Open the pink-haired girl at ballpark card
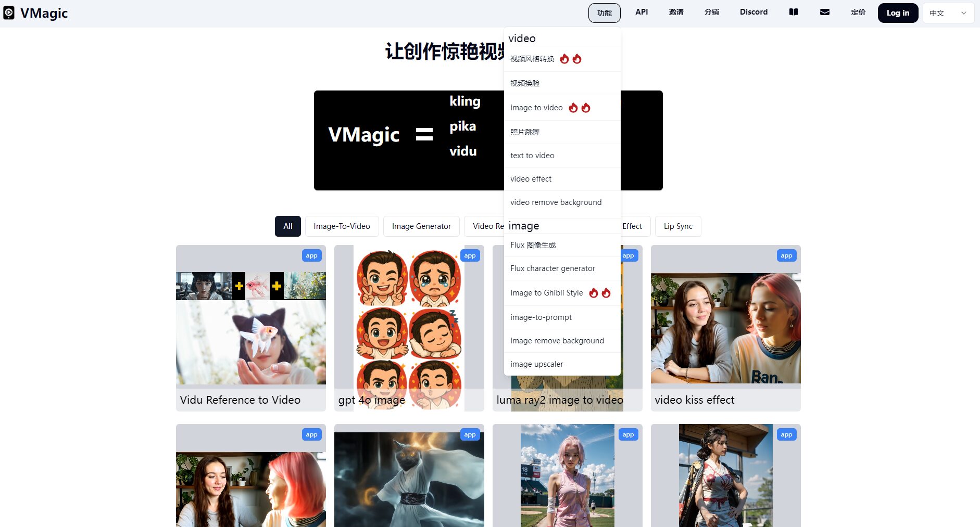 (568, 475)
